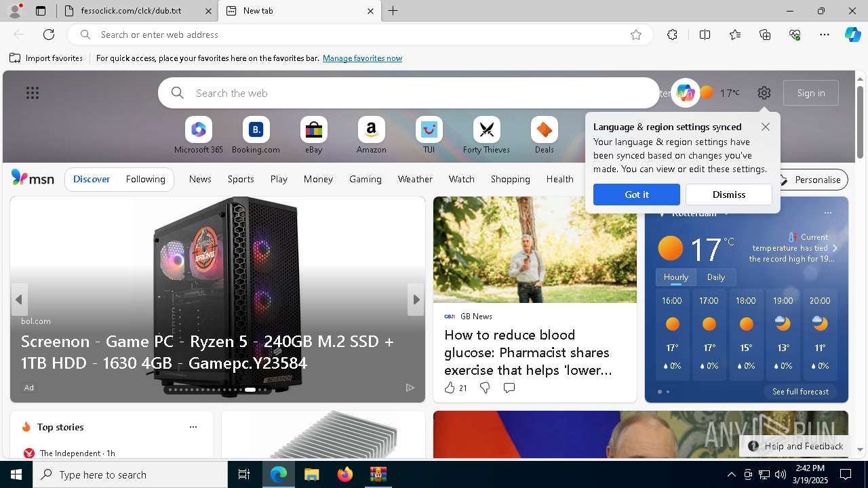Switch weather card to Daily tab
The image size is (868, 488).
coord(716,277)
